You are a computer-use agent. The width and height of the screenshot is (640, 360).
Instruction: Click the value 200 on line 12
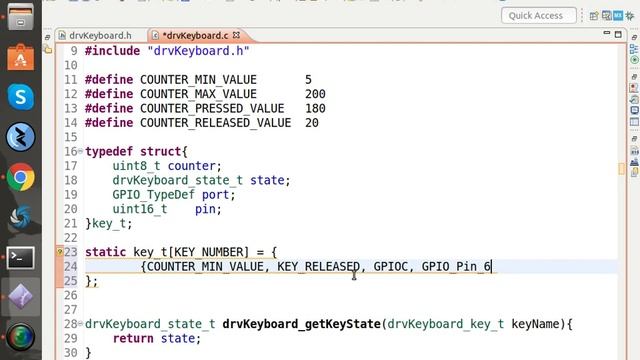315,94
